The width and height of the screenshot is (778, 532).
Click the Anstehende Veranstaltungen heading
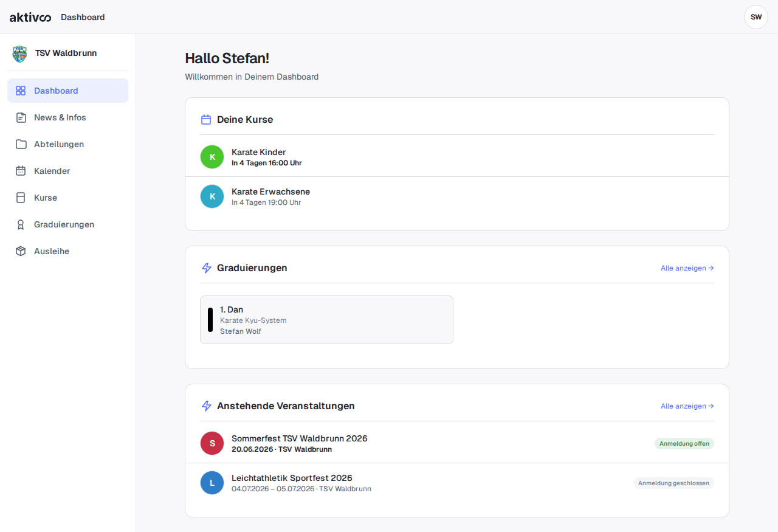(x=286, y=406)
